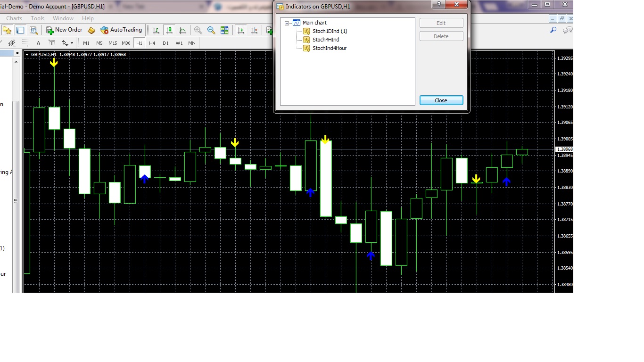Tile chart windows using grid icon
644x362 pixels.
click(x=224, y=30)
